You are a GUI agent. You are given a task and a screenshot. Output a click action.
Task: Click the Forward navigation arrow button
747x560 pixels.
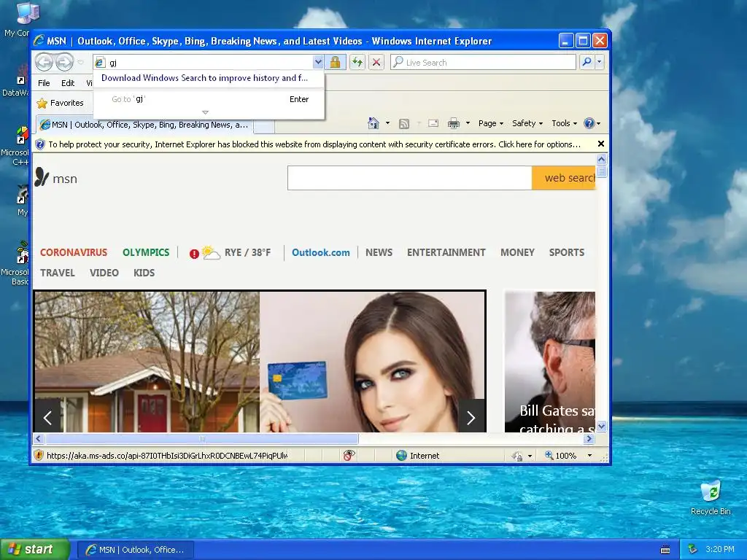pyautogui.click(x=65, y=62)
